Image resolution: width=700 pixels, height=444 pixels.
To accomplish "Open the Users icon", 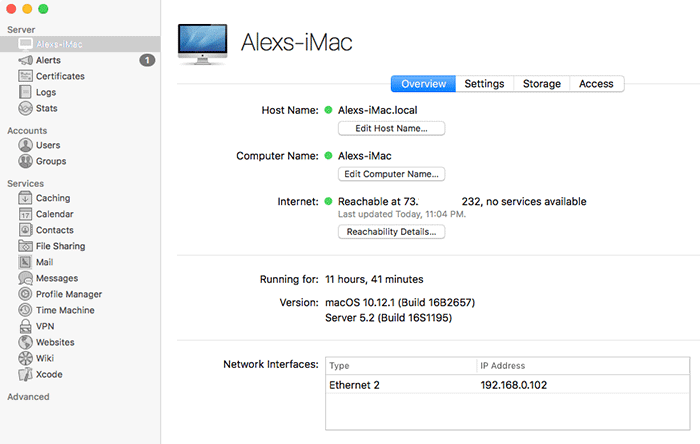I will 25,145.
